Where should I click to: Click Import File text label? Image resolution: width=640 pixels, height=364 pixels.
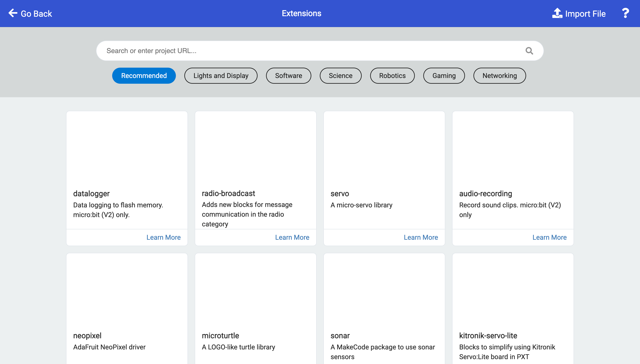tap(585, 14)
